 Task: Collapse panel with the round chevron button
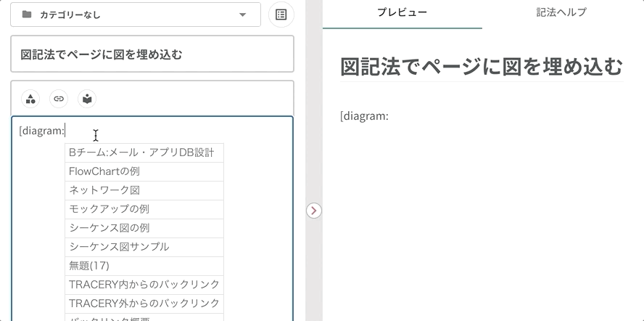click(313, 211)
